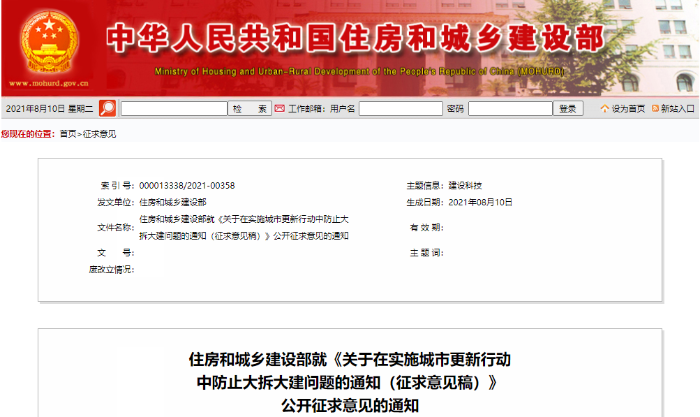Click the RSS icon beside 新站入口
This screenshot has height=417, width=700.
point(655,108)
